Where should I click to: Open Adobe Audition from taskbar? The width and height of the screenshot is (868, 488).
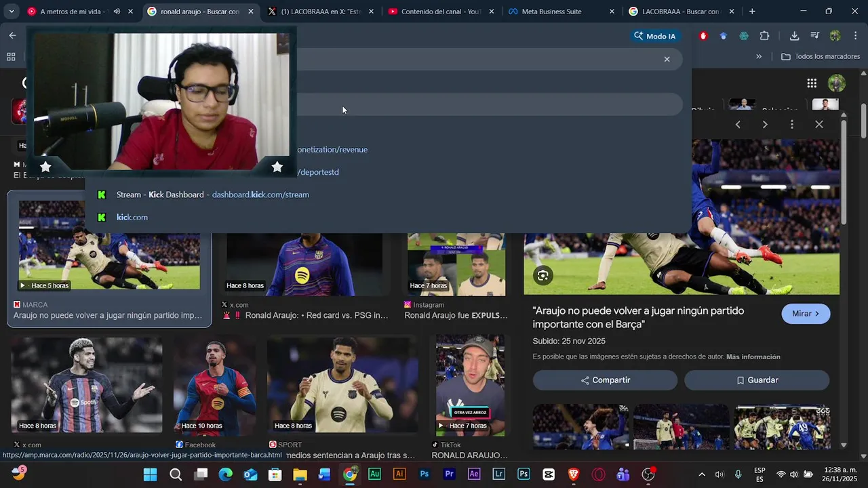tap(374, 474)
